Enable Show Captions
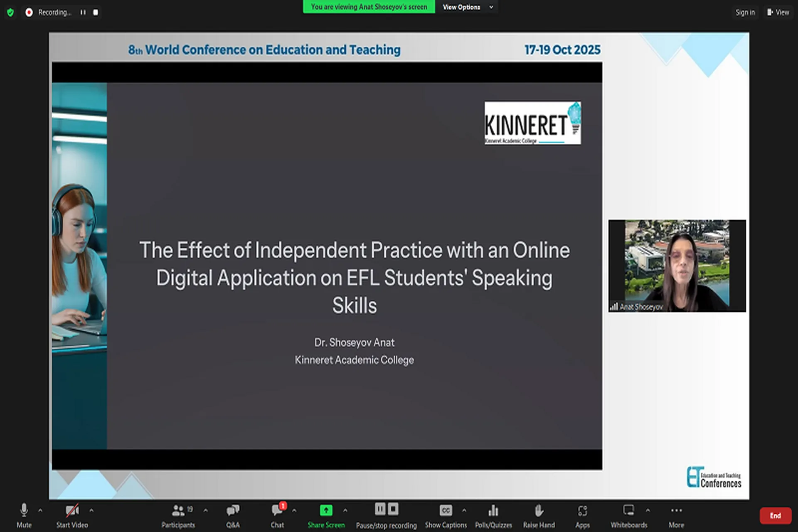This screenshot has height=532, width=798. (446, 510)
